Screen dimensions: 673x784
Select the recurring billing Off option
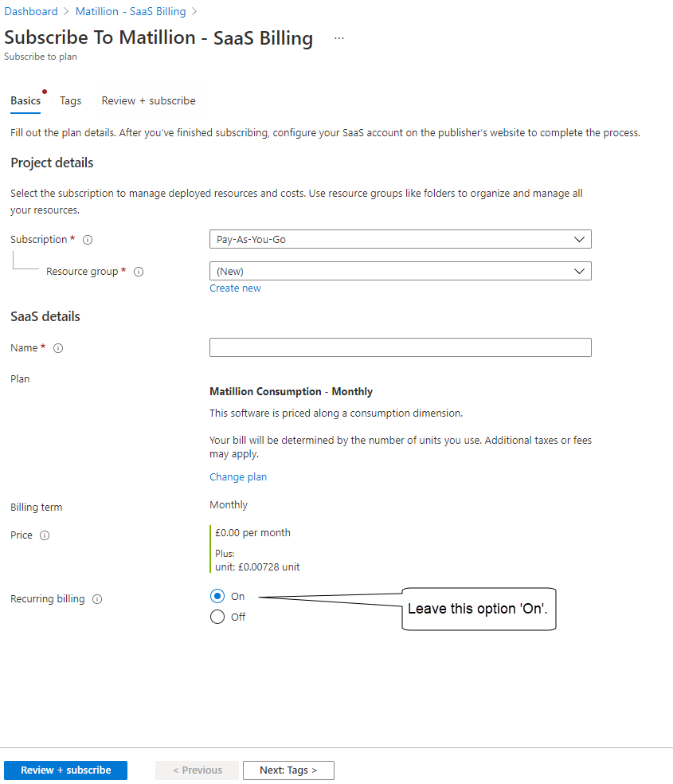pyautogui.click(x=217, y=617)
